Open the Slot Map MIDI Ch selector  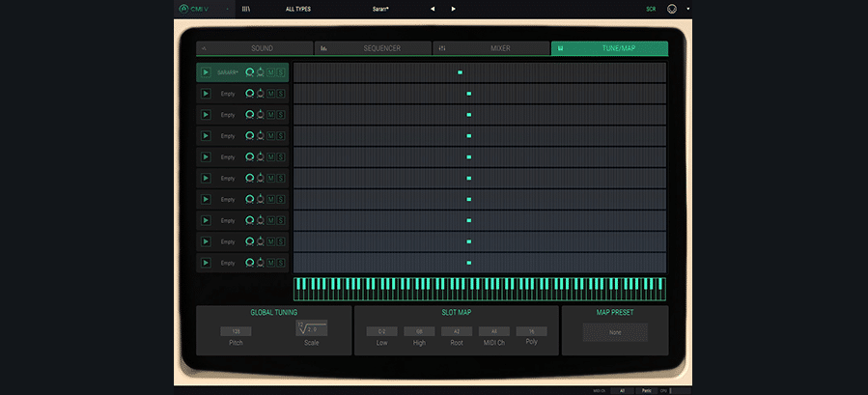click(493, 331)
